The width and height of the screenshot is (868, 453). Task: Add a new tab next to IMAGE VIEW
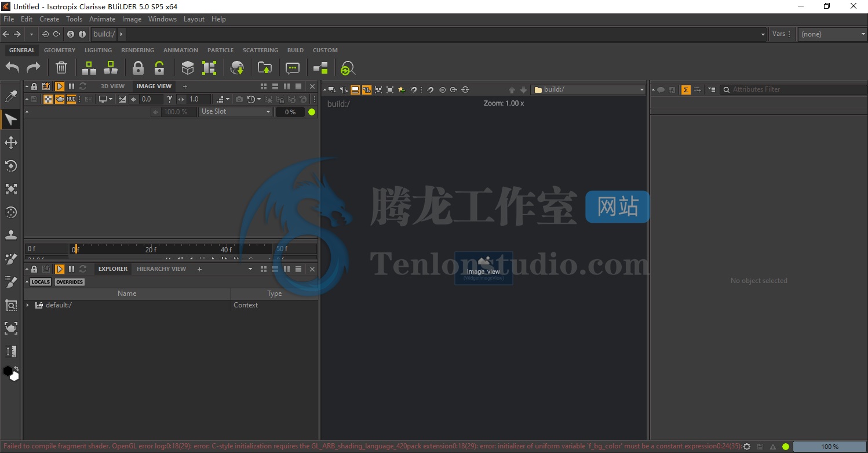coord(185,86)
